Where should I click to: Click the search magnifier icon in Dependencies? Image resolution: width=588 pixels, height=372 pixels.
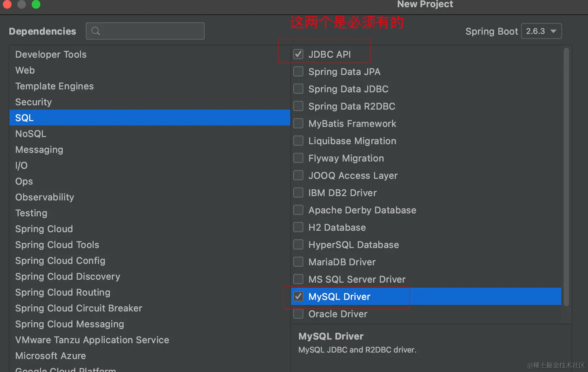click(95, 31)
